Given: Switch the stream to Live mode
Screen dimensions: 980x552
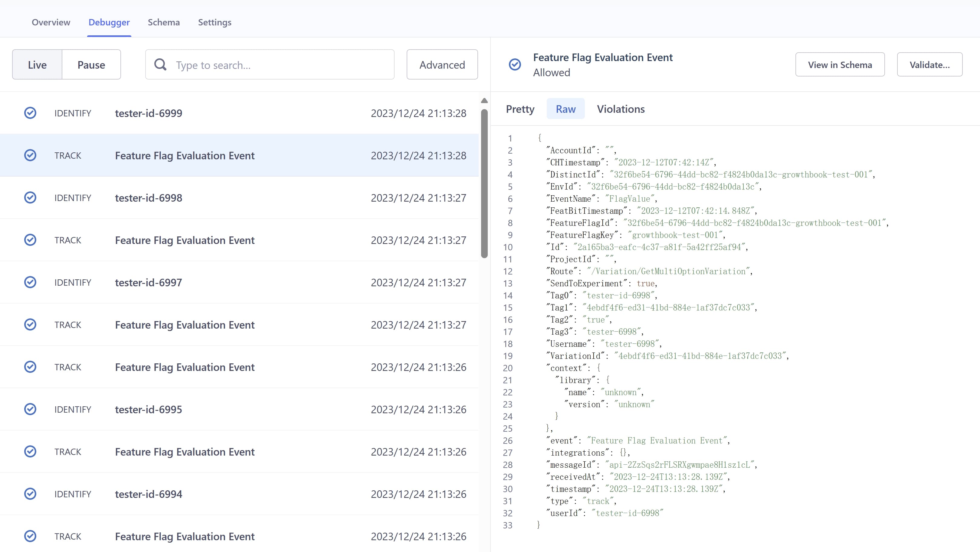Looking at the screenshot, I should point(37,65).
